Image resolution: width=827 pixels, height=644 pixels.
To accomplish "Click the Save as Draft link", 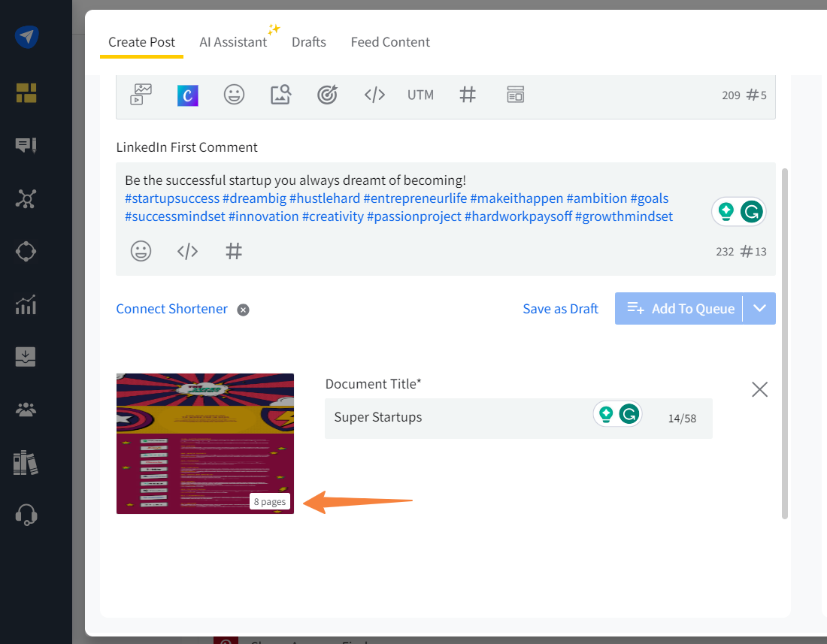I will click(x=560, y=309).
